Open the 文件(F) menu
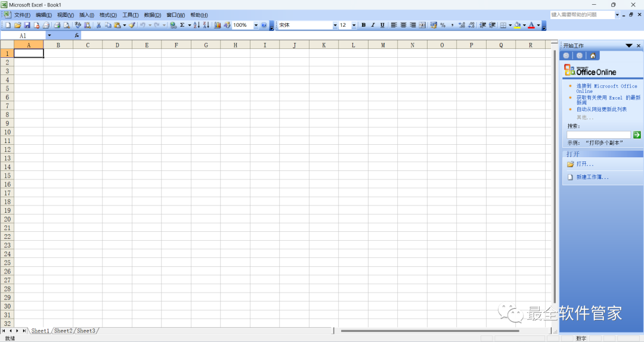644x342 pixels. [x=22, y=15]
